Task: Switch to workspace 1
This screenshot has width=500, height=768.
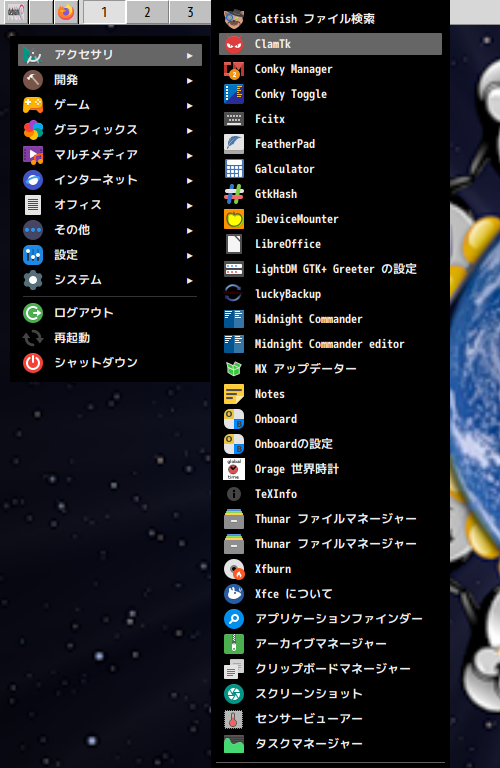Action: tap(104, 12)
